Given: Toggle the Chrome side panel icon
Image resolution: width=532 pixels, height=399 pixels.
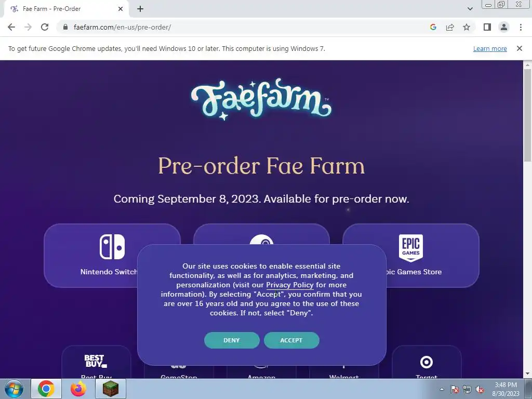Looking at the screenshot, I should pos(487,27).
